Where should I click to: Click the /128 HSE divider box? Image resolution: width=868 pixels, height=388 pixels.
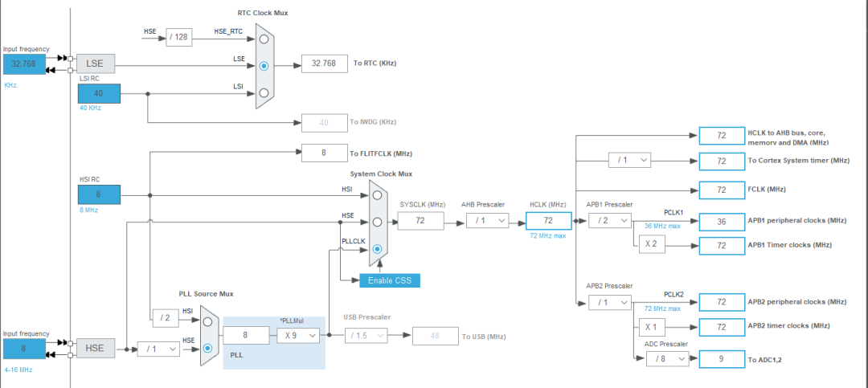coord(178,38)
